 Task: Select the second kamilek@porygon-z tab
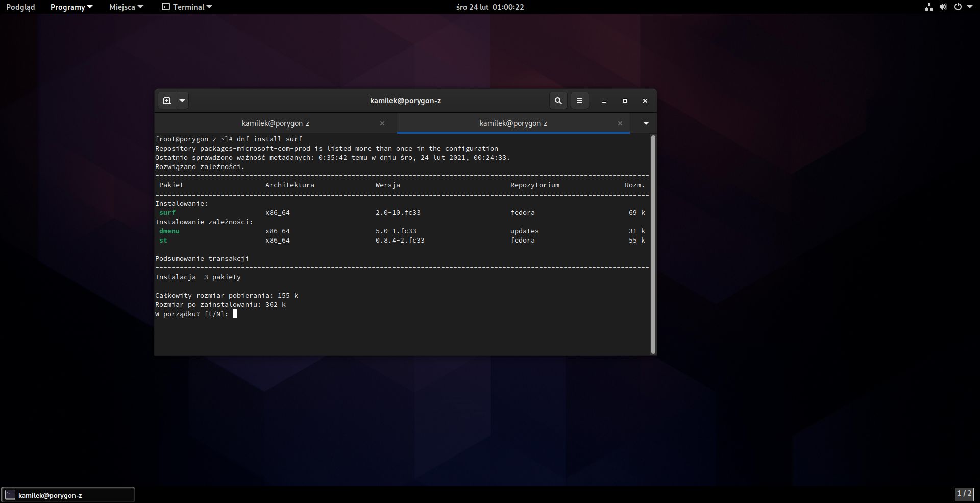(x=512, y=123)
